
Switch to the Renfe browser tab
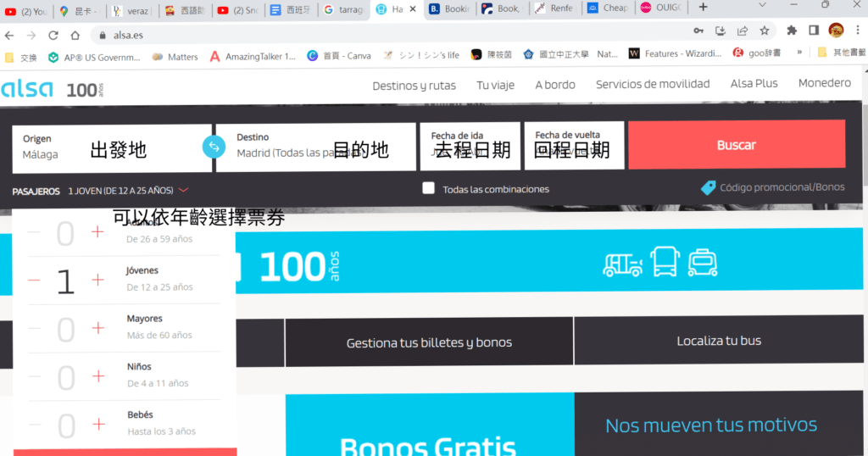[x=554, y=8]
